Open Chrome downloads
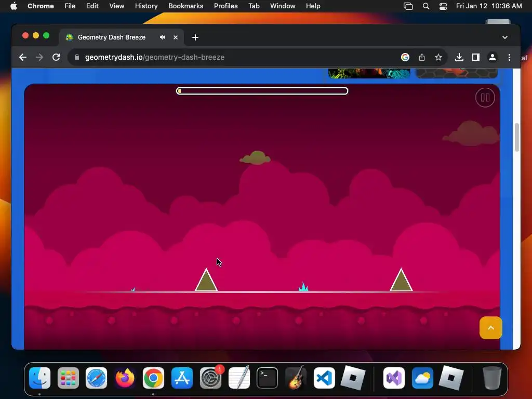 (459, 57)
